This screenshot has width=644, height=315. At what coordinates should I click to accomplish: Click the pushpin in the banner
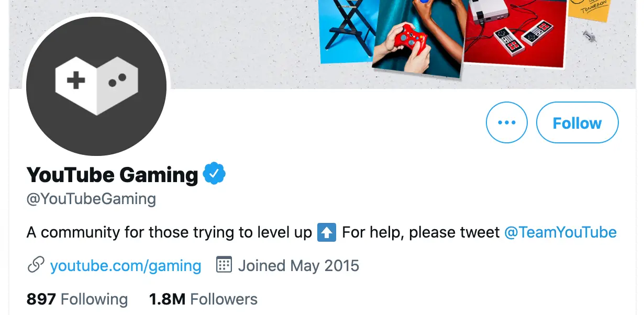pos(589,37)
